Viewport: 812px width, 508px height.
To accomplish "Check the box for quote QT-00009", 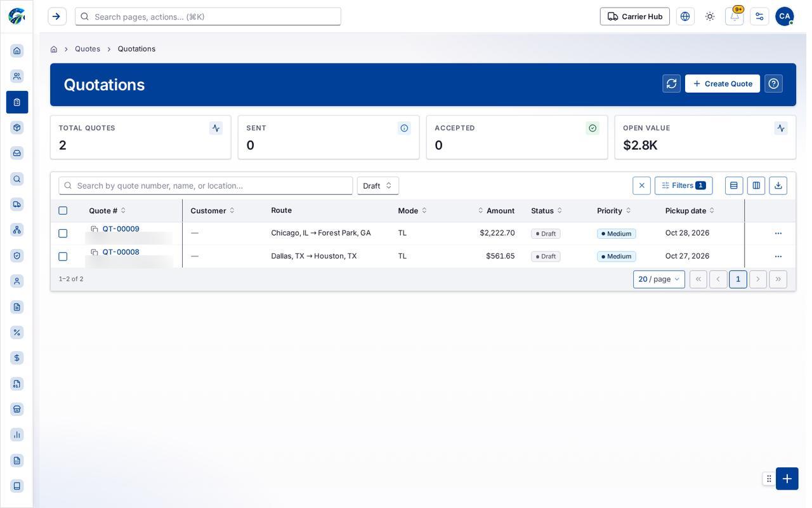I will point(63,234).
